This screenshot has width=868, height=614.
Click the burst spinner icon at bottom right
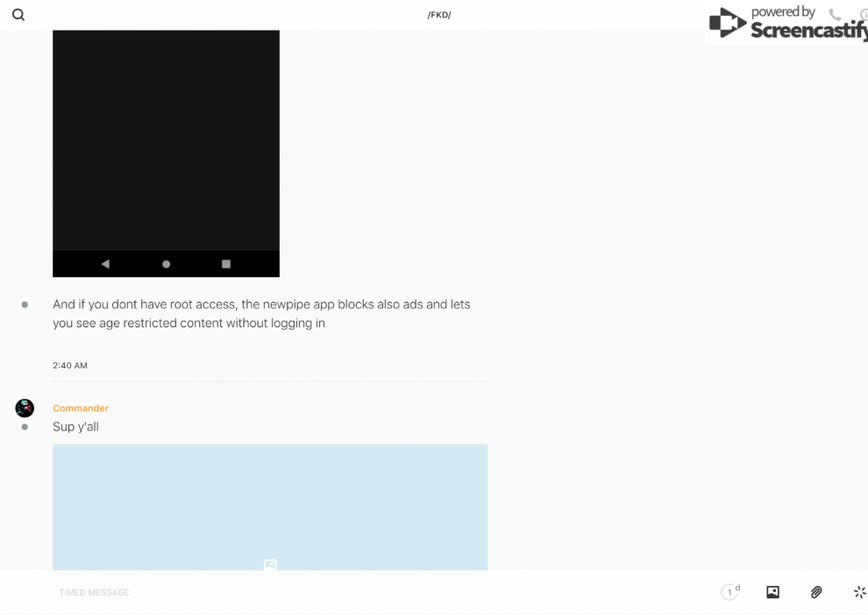[859, 592]
